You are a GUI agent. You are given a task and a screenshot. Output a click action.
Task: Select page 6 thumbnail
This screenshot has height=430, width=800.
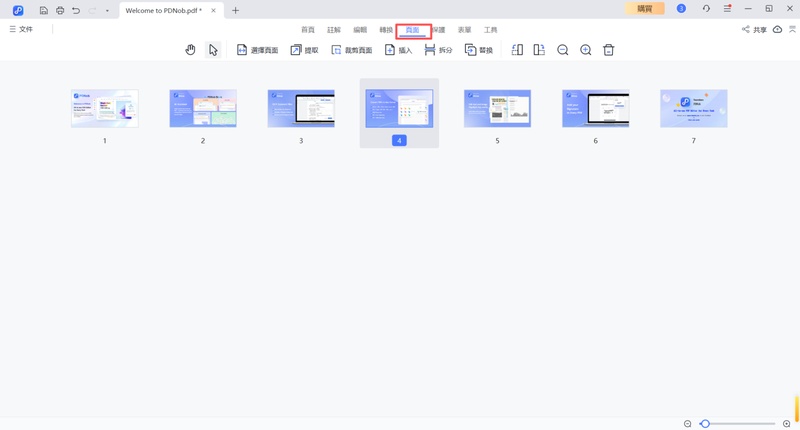(x=595, y=109)
